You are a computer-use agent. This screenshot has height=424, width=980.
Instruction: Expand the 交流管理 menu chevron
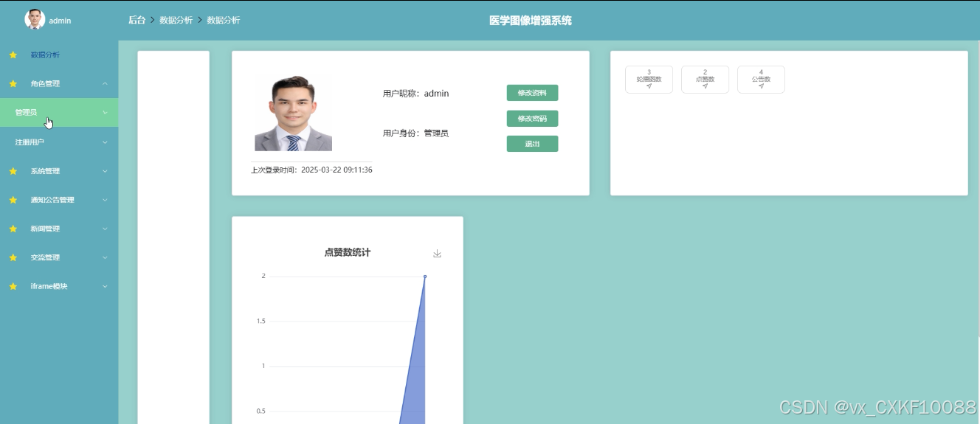(105, 257)
